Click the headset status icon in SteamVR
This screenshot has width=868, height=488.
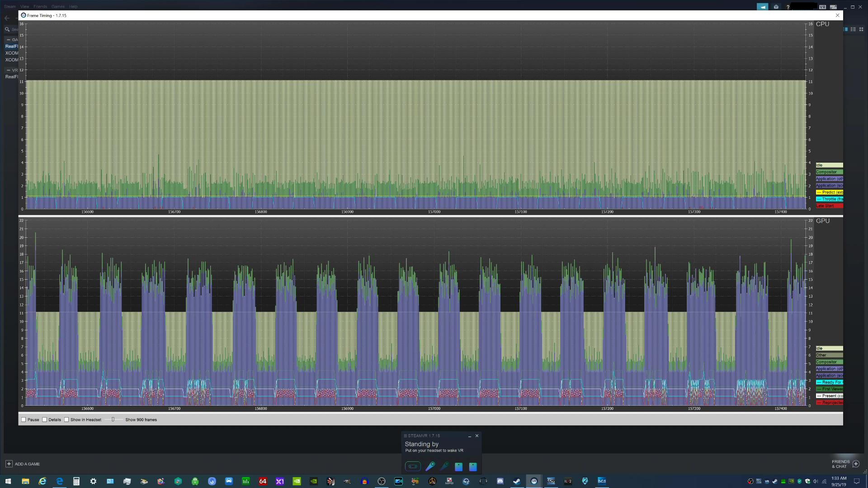pyautogui.click(x=413, y=466)
